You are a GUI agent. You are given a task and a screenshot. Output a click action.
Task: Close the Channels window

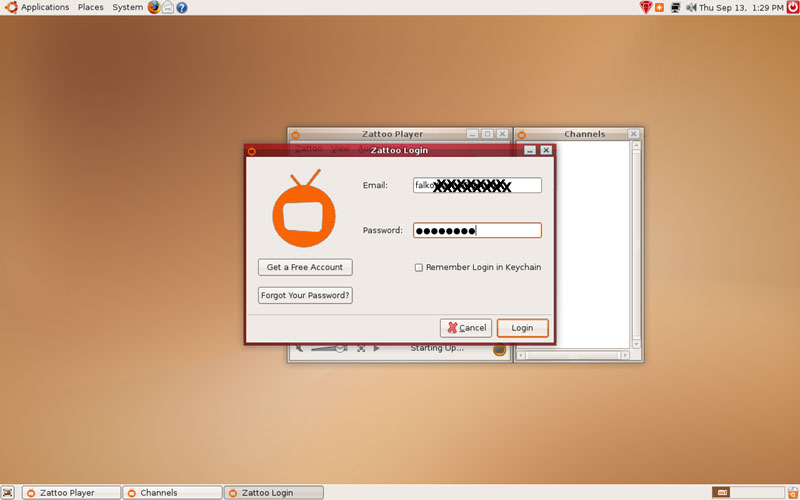633,134
